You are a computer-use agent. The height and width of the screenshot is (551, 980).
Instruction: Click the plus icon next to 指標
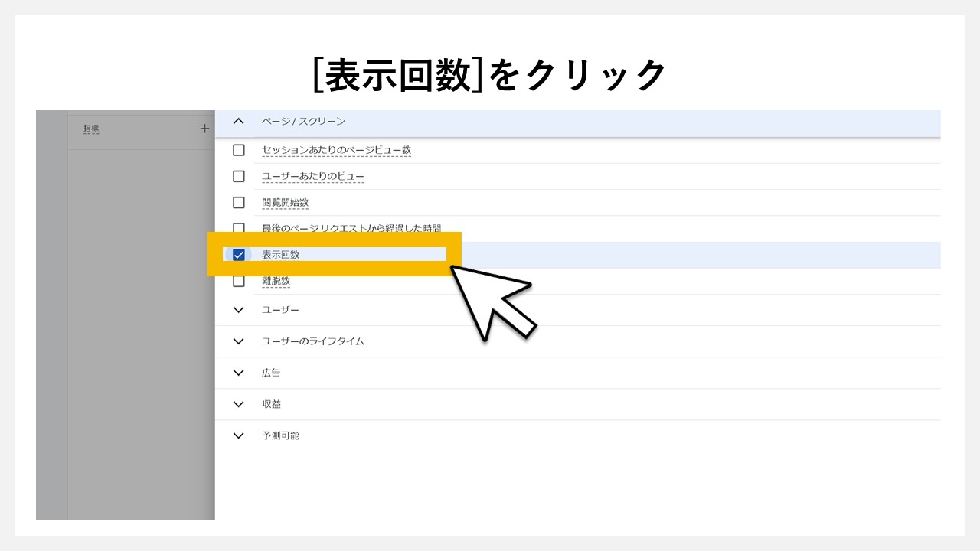(x=204, y=129)
